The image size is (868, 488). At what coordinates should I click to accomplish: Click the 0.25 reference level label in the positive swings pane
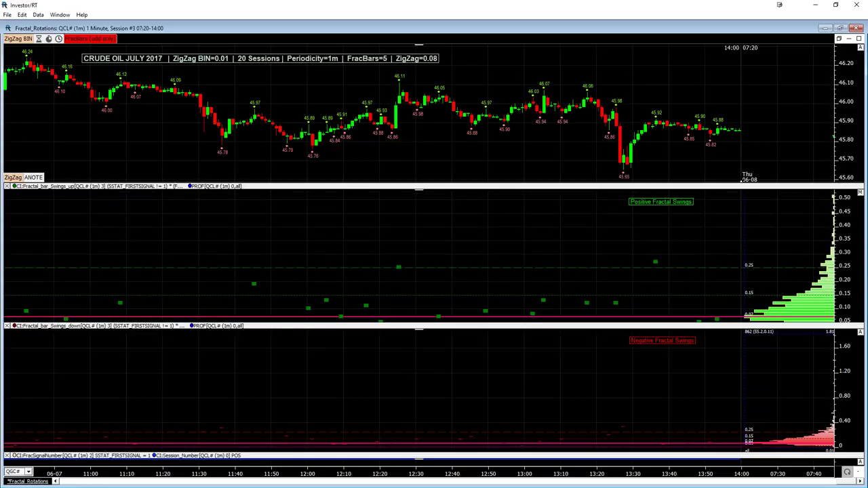749,265
